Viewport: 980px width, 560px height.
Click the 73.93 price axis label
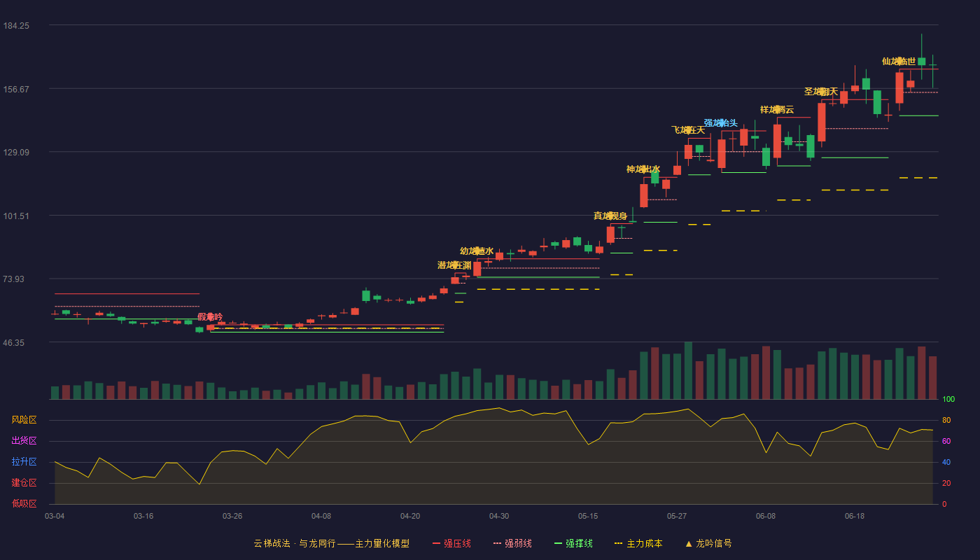tap(16, 279)
